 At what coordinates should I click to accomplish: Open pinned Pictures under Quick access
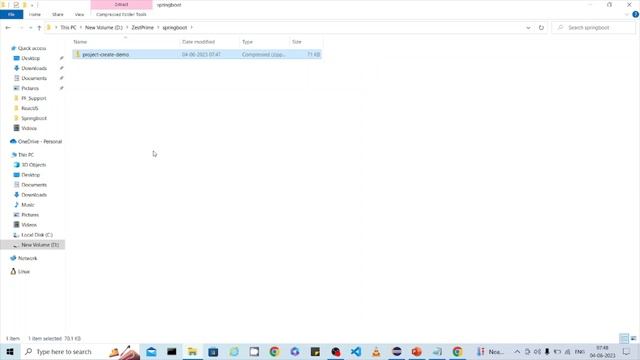point(30,88)
